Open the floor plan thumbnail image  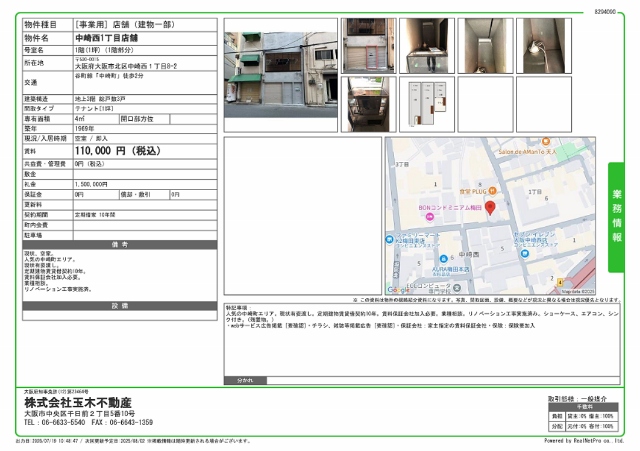tap(427, 104)
